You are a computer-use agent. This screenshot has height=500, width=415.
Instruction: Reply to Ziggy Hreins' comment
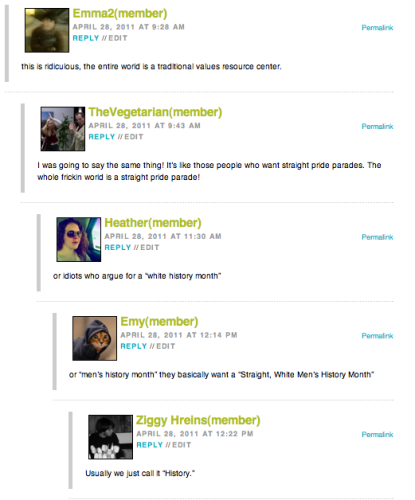tap(150, 445)
